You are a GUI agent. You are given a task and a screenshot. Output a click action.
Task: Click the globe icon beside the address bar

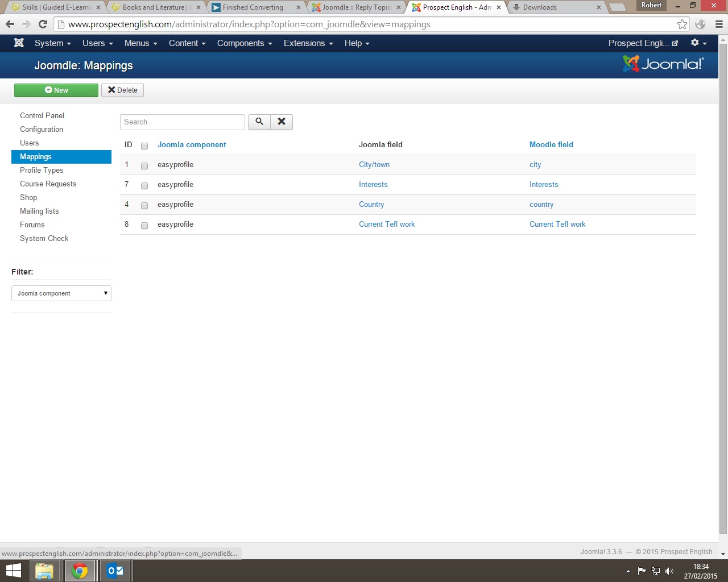click(x=700, y=24)
